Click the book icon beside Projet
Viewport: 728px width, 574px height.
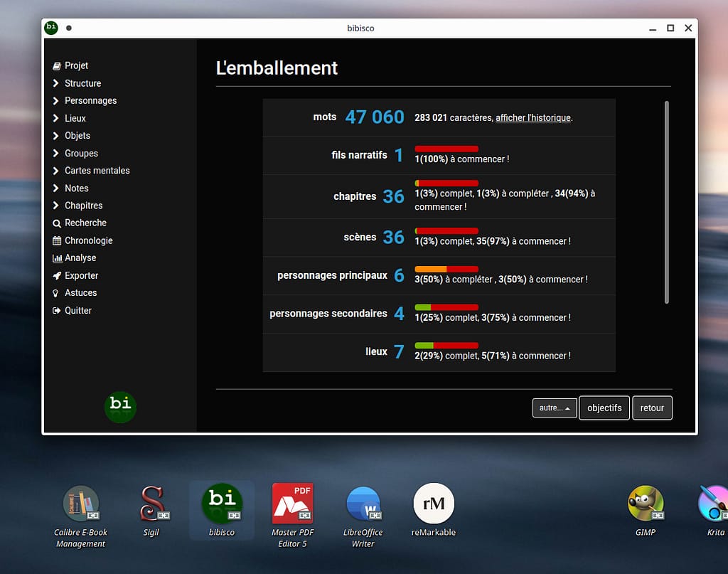point(57,66)
